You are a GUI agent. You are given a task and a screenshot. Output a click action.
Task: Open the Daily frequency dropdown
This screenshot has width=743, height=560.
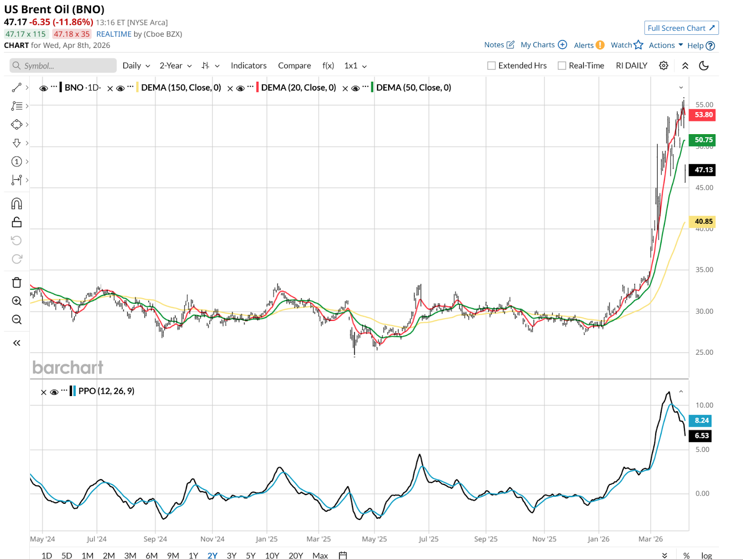[x=136, y=66]
